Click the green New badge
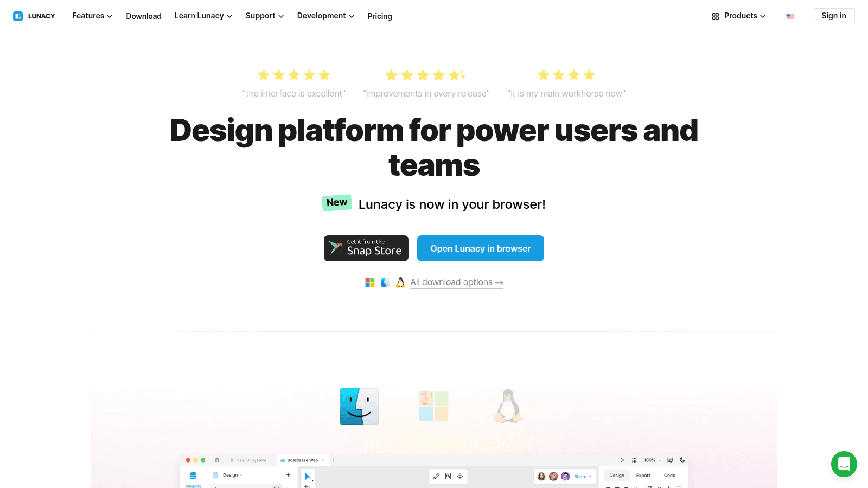The width and height of the screenshot is (868, 488). 337,202
